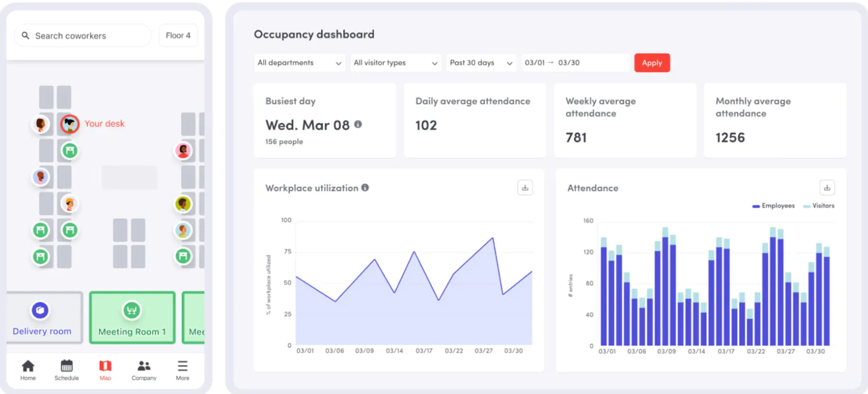
Task: Toggle the Visitors legend series
Action: [818, 206]
